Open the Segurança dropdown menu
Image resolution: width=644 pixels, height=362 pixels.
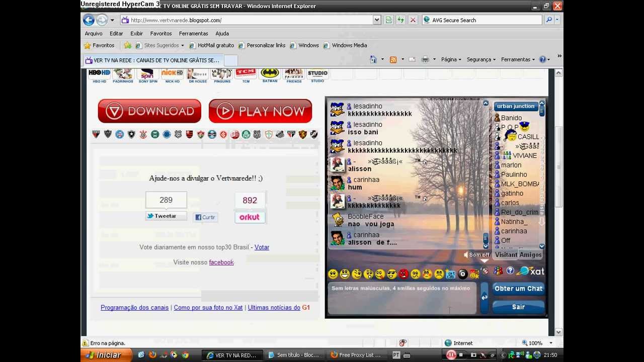point(481,59)
